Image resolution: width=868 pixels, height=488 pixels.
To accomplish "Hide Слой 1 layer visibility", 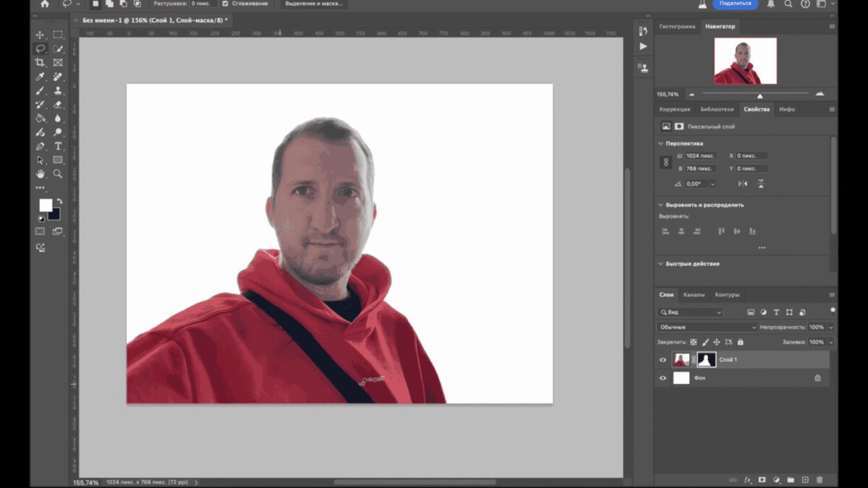I will (663, 360).
